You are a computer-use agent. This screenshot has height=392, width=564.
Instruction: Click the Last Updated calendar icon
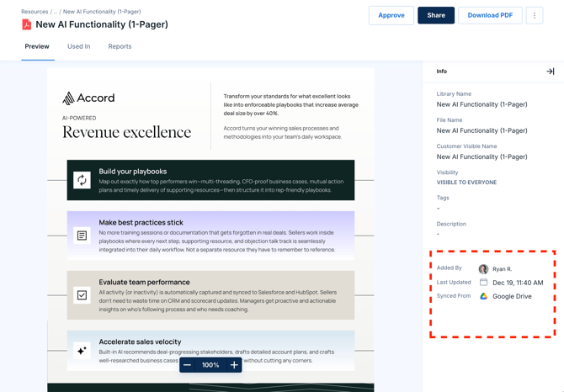coord(483,283)
